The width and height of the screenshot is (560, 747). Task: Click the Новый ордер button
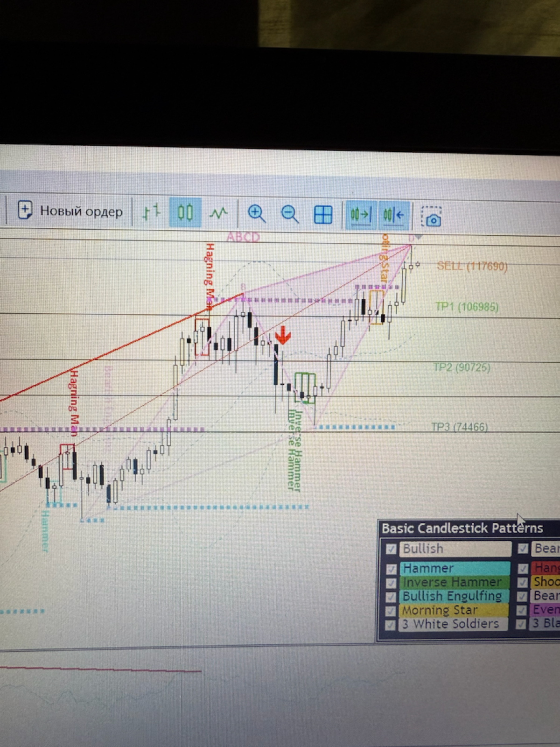[70, 211]
